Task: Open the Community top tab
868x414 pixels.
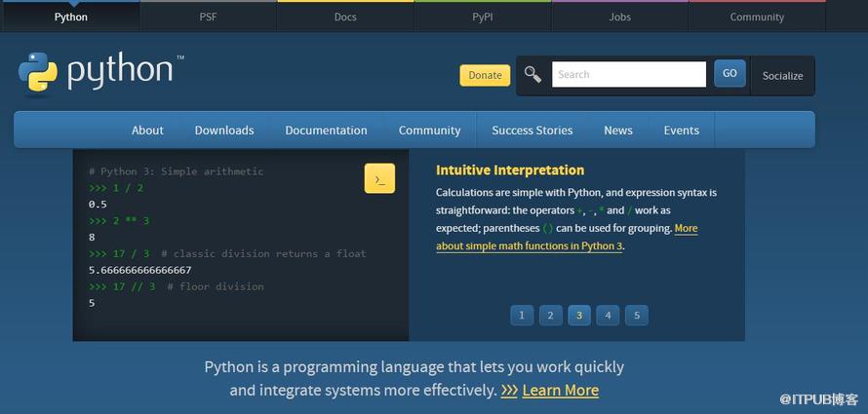Action: (x=757, y=17)
